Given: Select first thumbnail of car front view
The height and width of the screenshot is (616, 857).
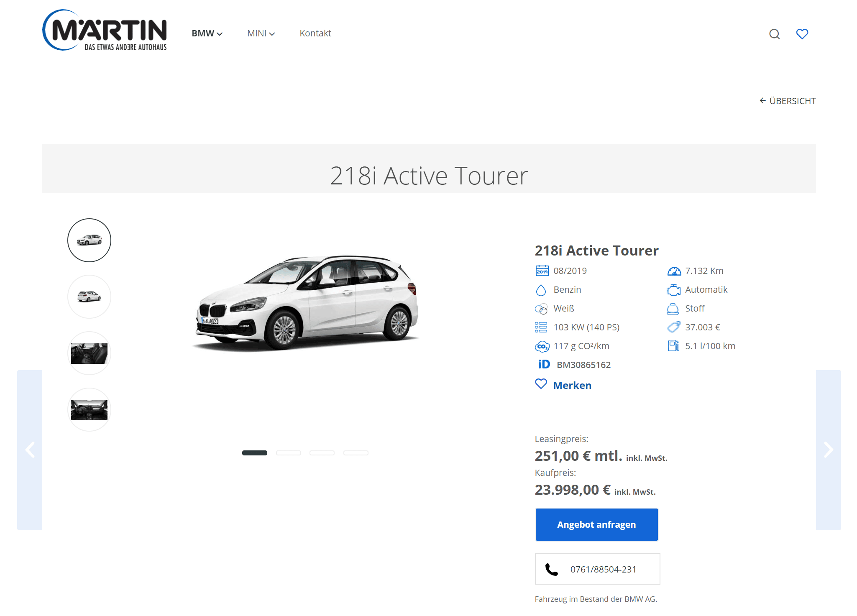Looking at the screenshot, I should click(x=89, y=240).
